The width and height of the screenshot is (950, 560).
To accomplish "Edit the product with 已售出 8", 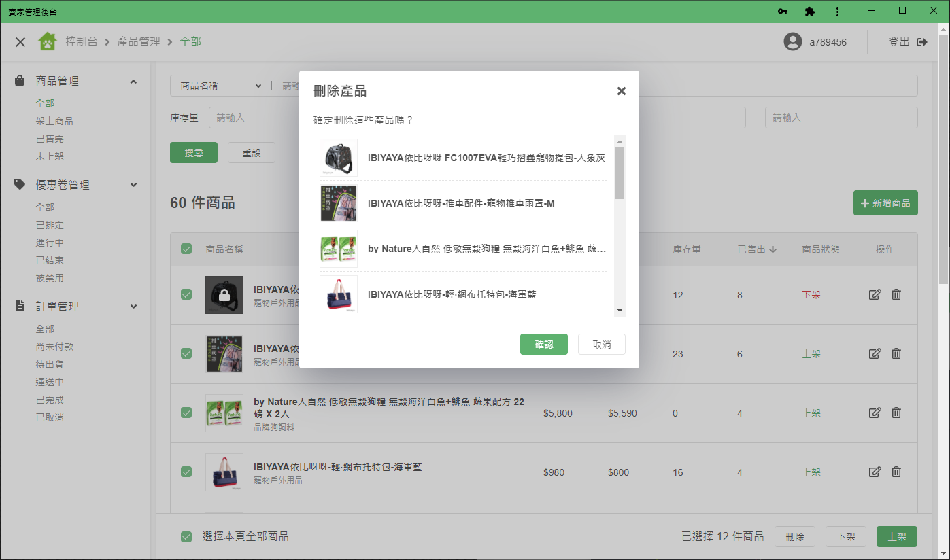I will [875, 294].
